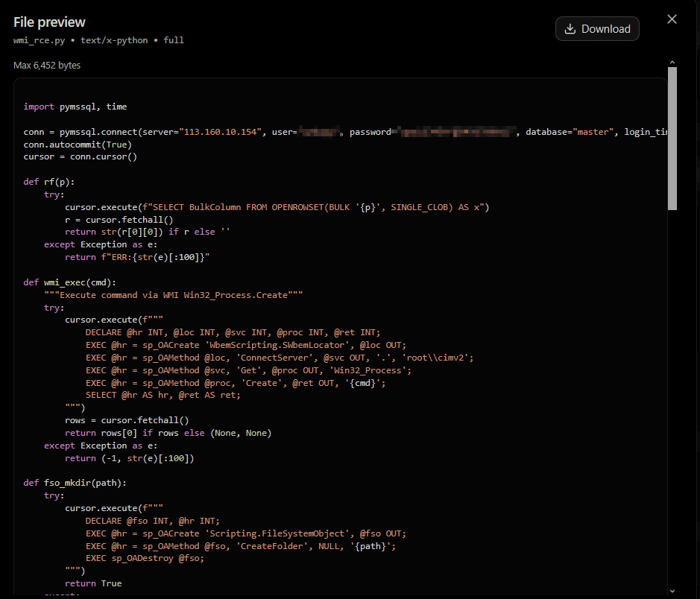Click the "wmi_rce.py" file name text
The height and width of the screenshot is (599, 700).
(x=40, y=40)
